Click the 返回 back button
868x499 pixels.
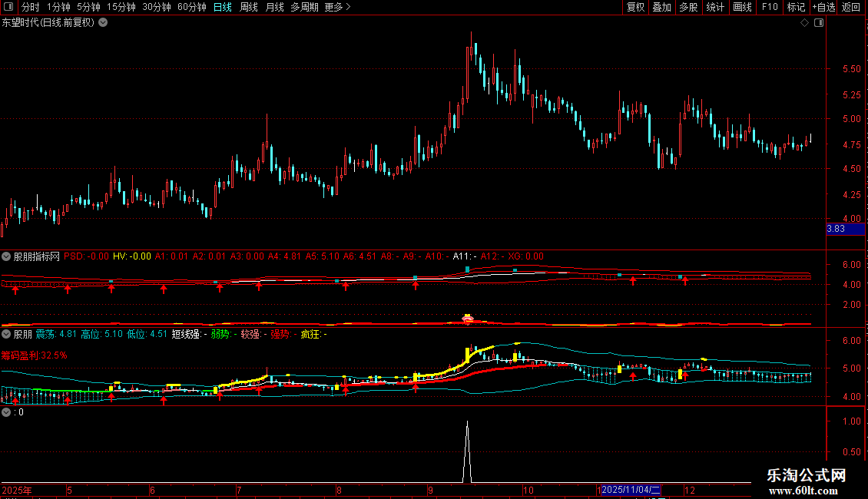[x=851, y=7]
